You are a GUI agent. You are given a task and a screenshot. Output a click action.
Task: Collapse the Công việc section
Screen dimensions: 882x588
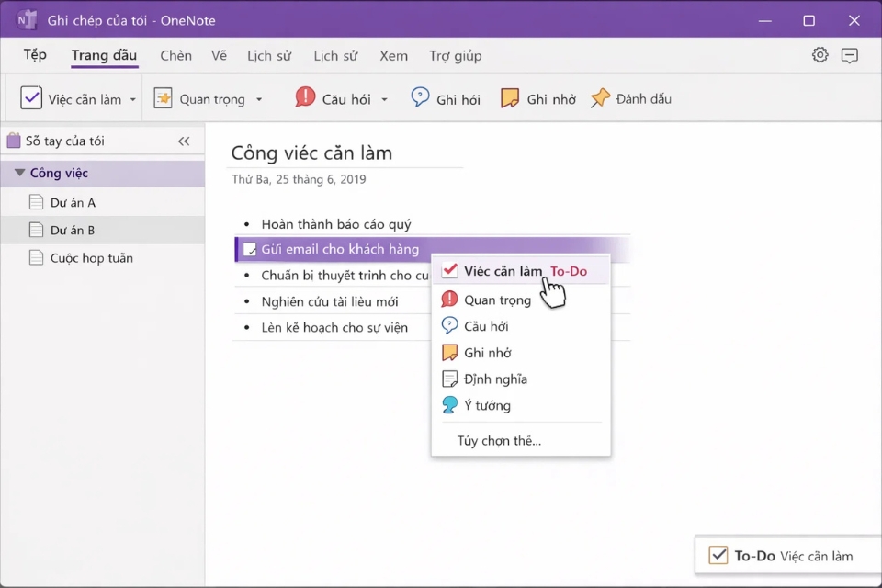[20, 173]
